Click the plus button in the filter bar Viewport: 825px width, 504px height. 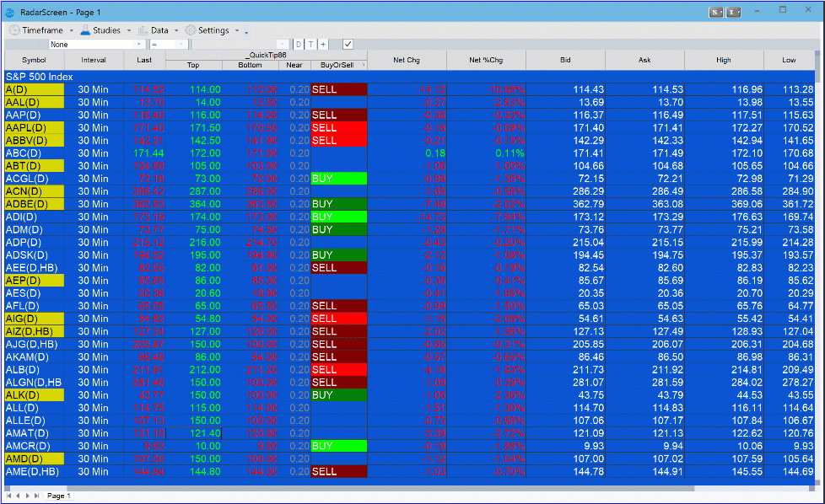coord(323,44)
